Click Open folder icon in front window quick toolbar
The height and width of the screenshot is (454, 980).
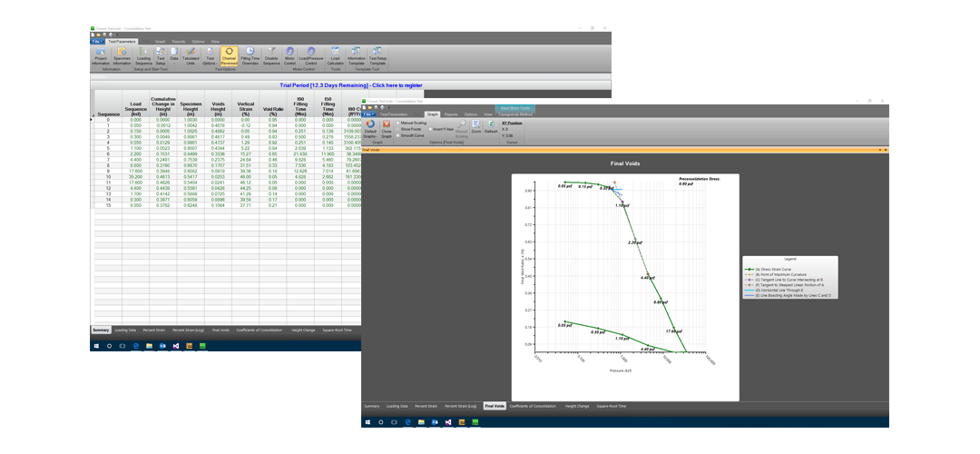point(370,107)
